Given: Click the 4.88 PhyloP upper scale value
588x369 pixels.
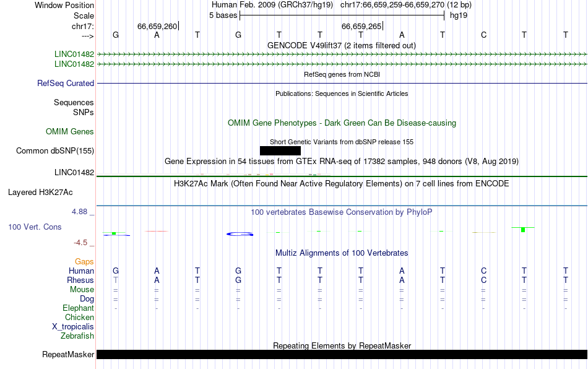Looking at the screenshot, I should pyautogui.click(x=79, y=212).
